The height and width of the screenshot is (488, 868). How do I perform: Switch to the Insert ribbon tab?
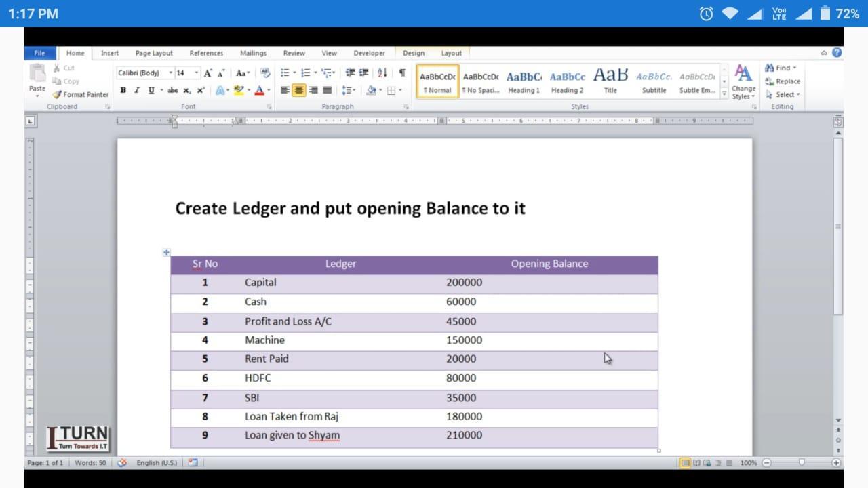point(110,53)
